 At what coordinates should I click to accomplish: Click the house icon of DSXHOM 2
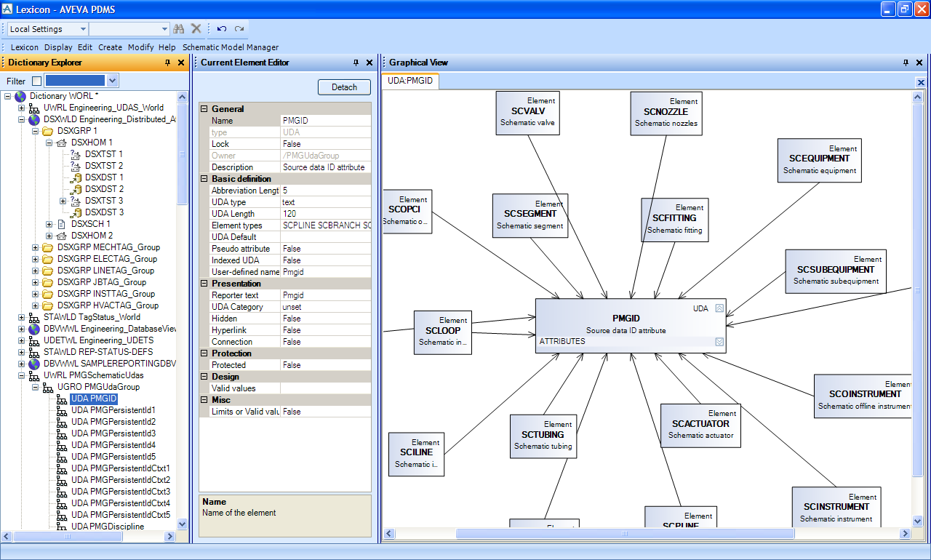[62, 236]
